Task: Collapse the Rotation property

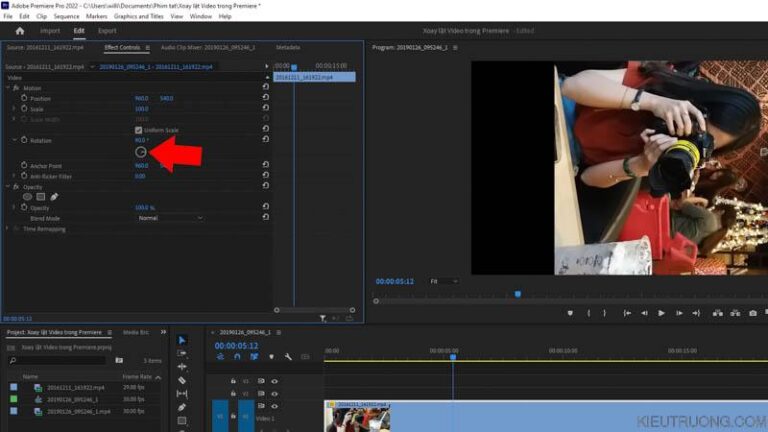Action: click(14, 140)
